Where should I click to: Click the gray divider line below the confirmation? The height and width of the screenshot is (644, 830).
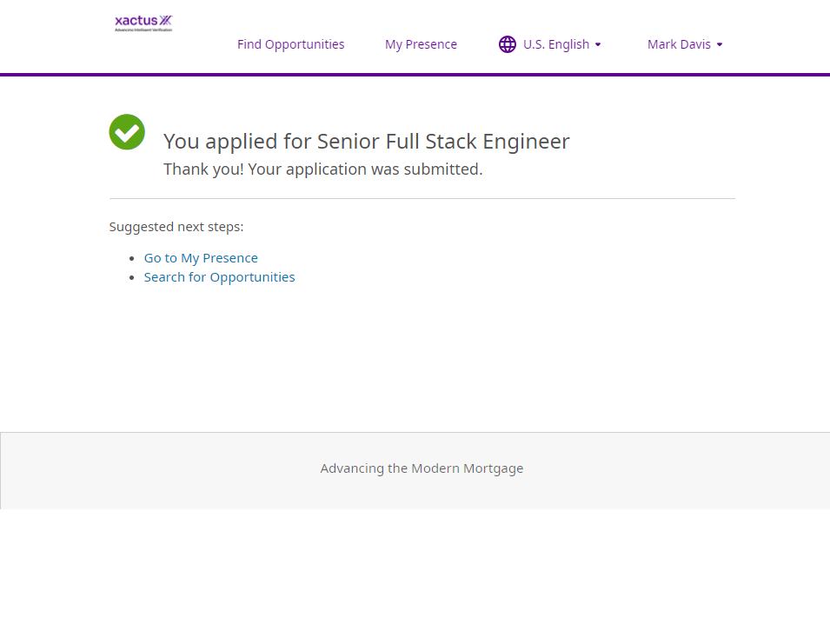(422, 199)
